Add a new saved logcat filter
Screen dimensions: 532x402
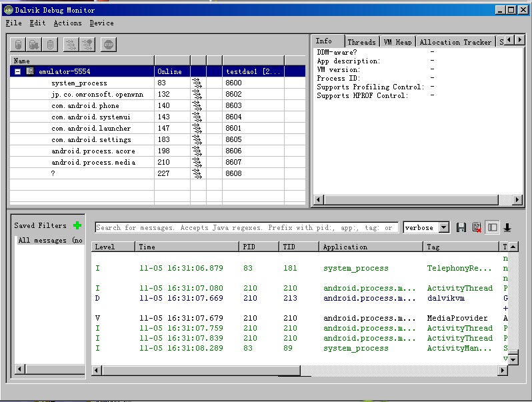click(77, 225)
